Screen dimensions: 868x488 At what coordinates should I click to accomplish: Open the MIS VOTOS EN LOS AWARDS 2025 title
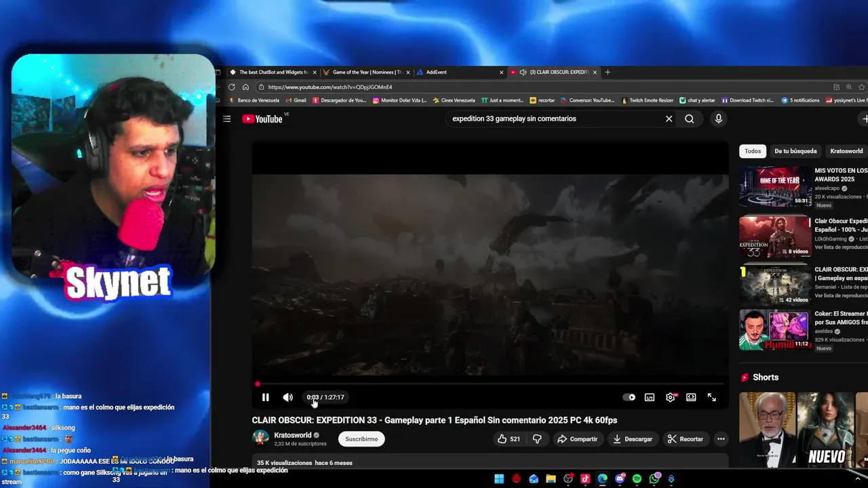pos(841,175)
